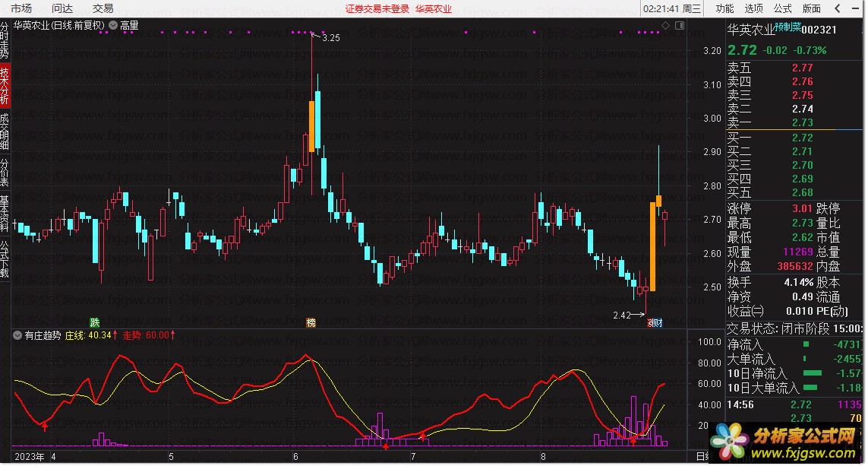The width and height of the screenshot is (868, 466).
Task: Click the 高量 label beside chart title
Action: pyautogui.click(x=129, y=26)
